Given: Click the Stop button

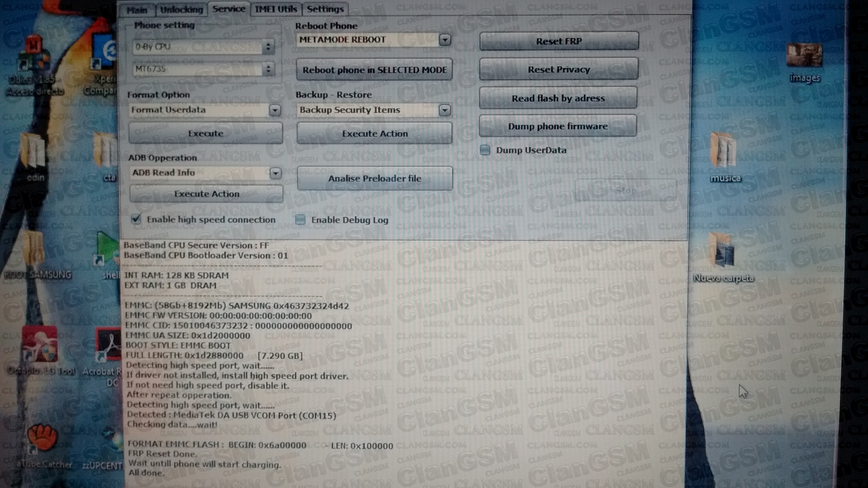Looking at the screenshot, I should point(626,190).
